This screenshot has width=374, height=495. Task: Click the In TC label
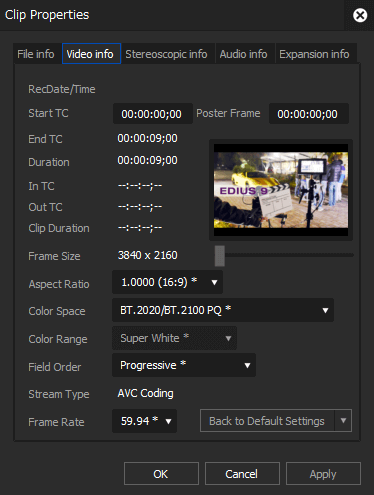[x=41, y=186]
